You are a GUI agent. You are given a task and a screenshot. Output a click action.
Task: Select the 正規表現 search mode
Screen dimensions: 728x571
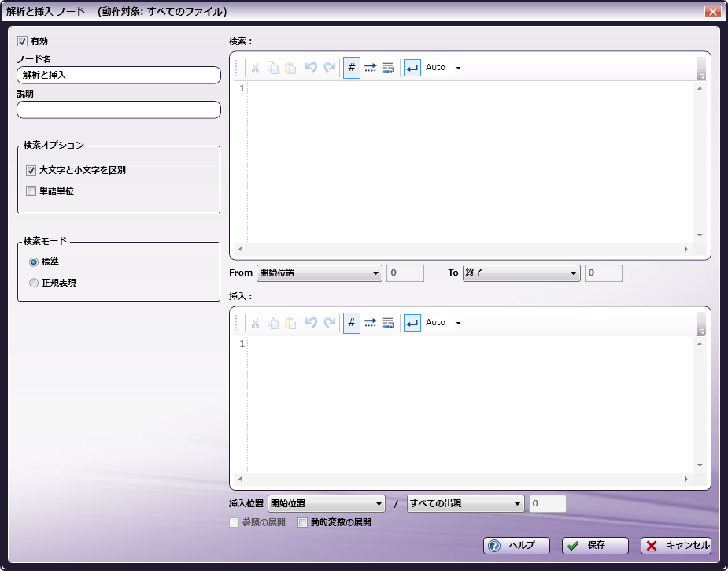[34, 283]
